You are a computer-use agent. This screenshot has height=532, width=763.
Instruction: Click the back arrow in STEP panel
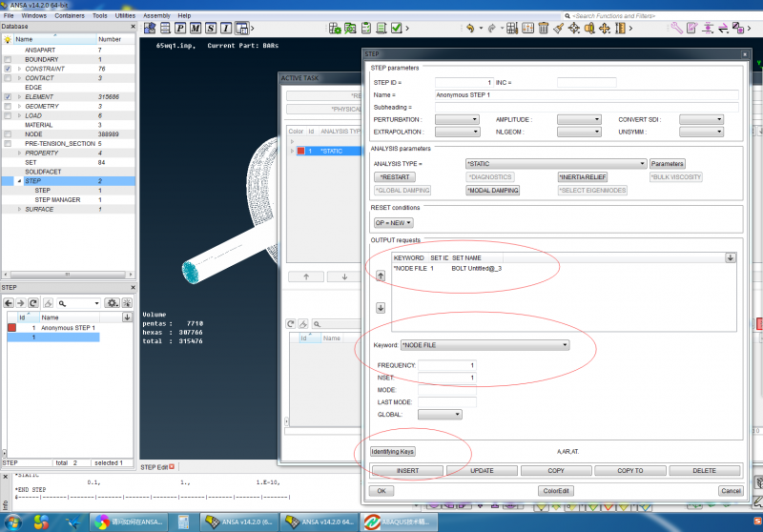click(x=9, y=303)
